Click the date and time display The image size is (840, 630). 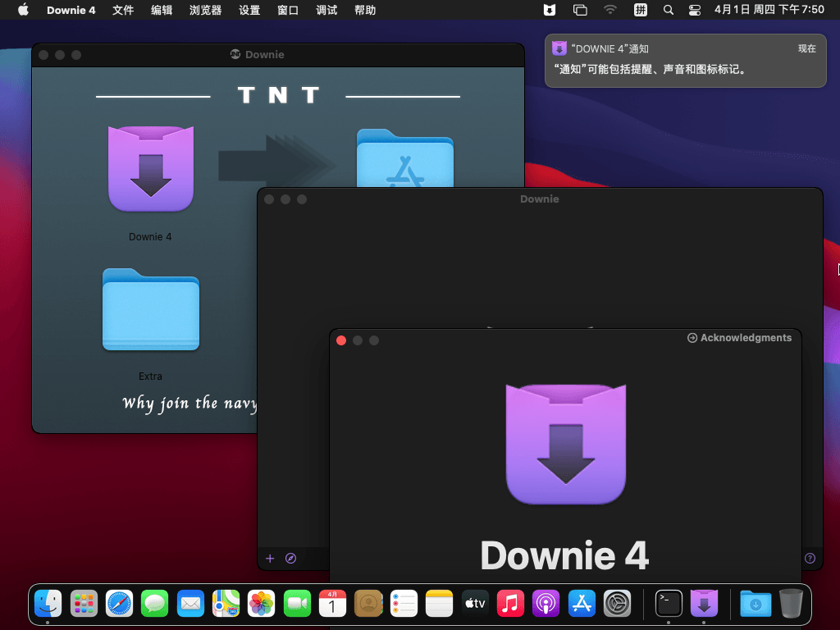click(x=769, y=10)
